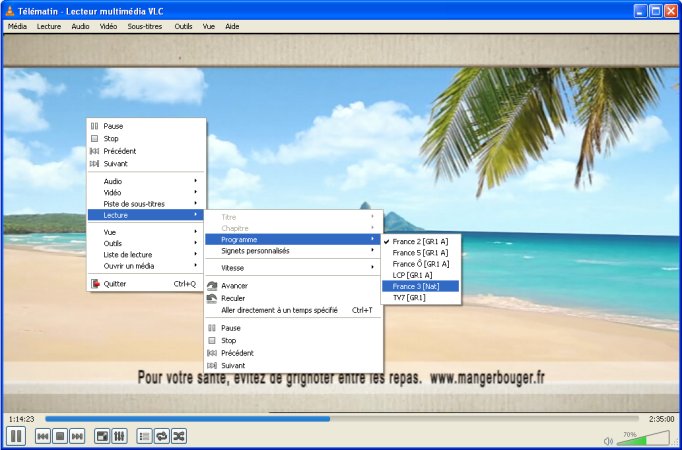The width and height of the screenshot is (682, 450).
Task: Click the VLC cone icon in title bar
Action: click(10, 10)
